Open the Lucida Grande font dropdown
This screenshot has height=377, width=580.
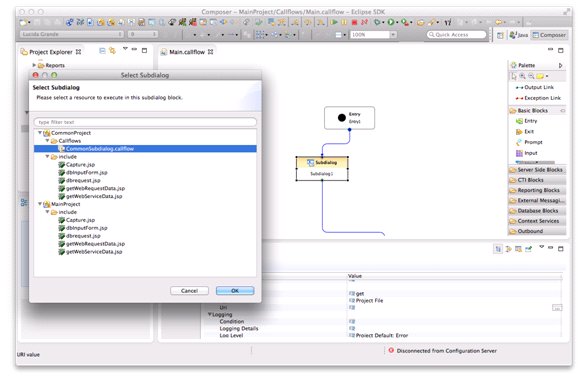tap(72, 34)
